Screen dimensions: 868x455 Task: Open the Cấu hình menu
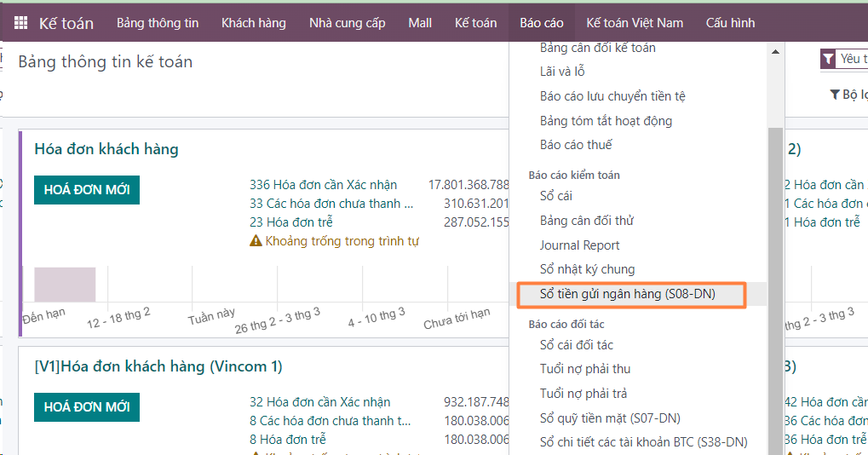pos(730,23)
